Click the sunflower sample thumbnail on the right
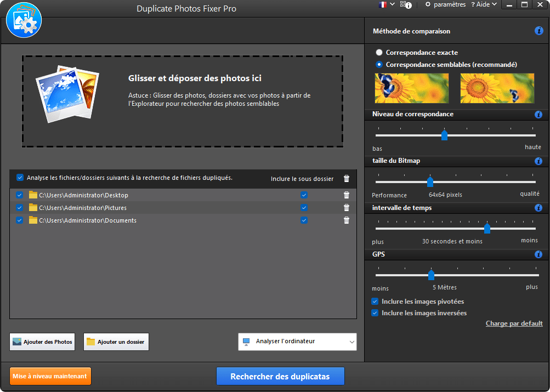The width and height of the screenshot is (550, 392). [x=497, y=88]
